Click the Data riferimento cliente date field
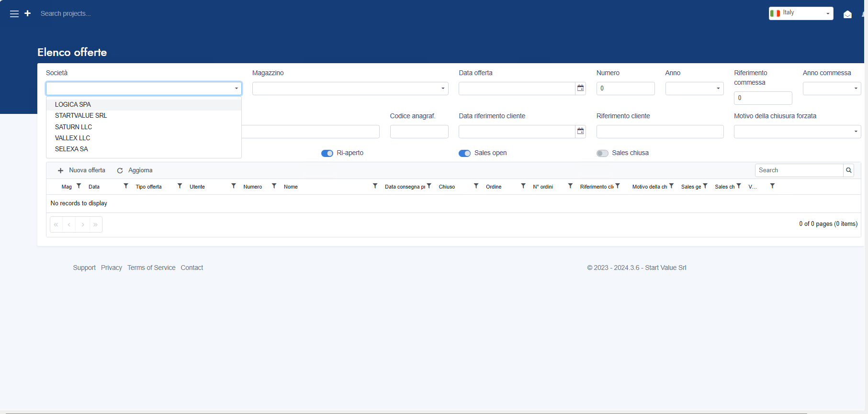 click(x=517, y=132)
